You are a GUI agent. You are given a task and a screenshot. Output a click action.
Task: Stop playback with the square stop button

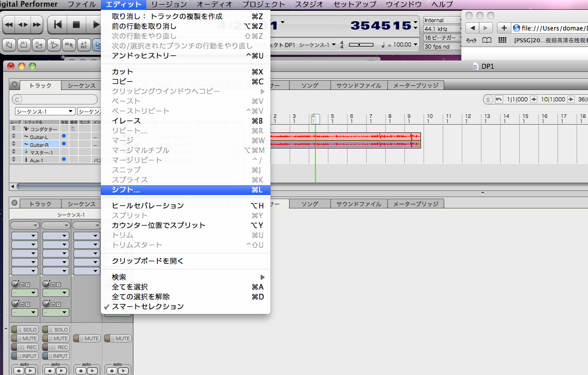pyautogui.click(x=76, y=25)
